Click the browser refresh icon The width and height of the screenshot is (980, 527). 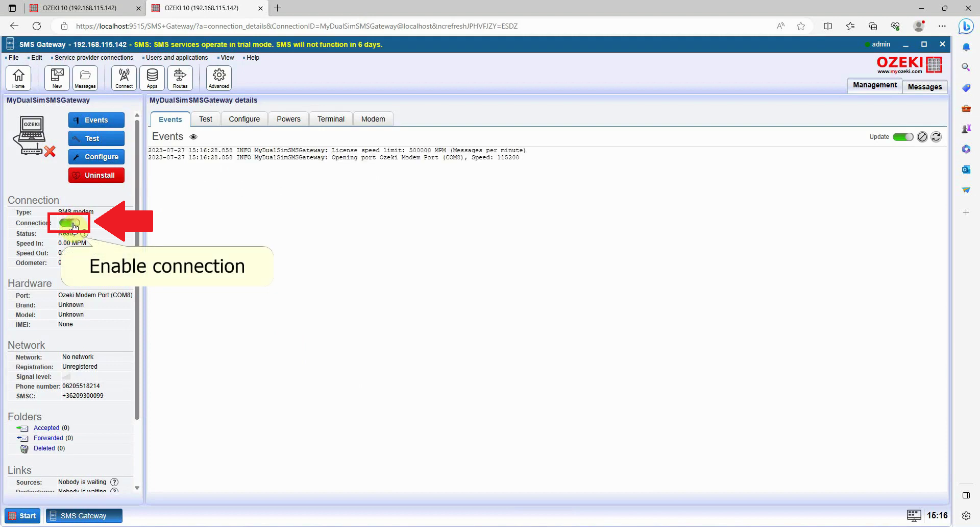coord(37,26)
